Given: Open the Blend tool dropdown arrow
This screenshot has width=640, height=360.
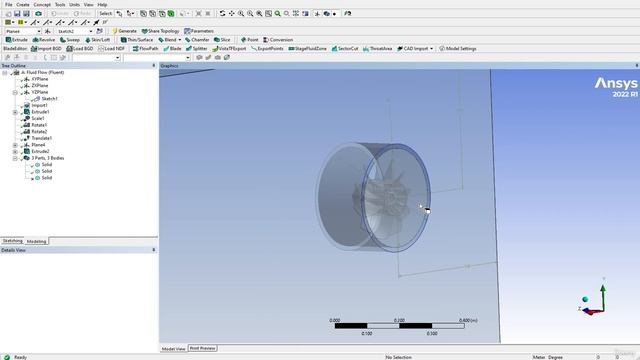Looking at the screenshot, I should tap(180, 40).
